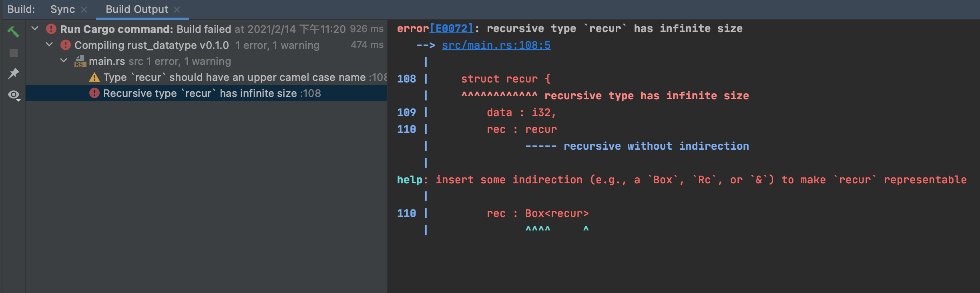Click the error headline 'recursive type `recur` has infinite size'
This screenshot has height=293, width=980.
pyautogui.click(x=615, y=28)
